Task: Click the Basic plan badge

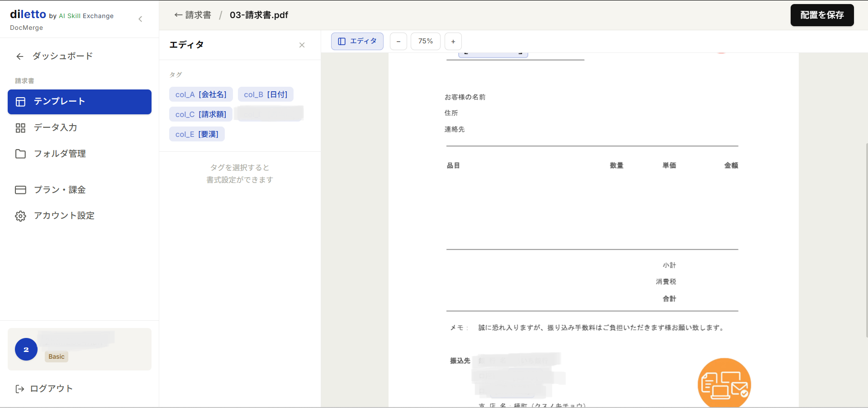Action: pos(57,356)
